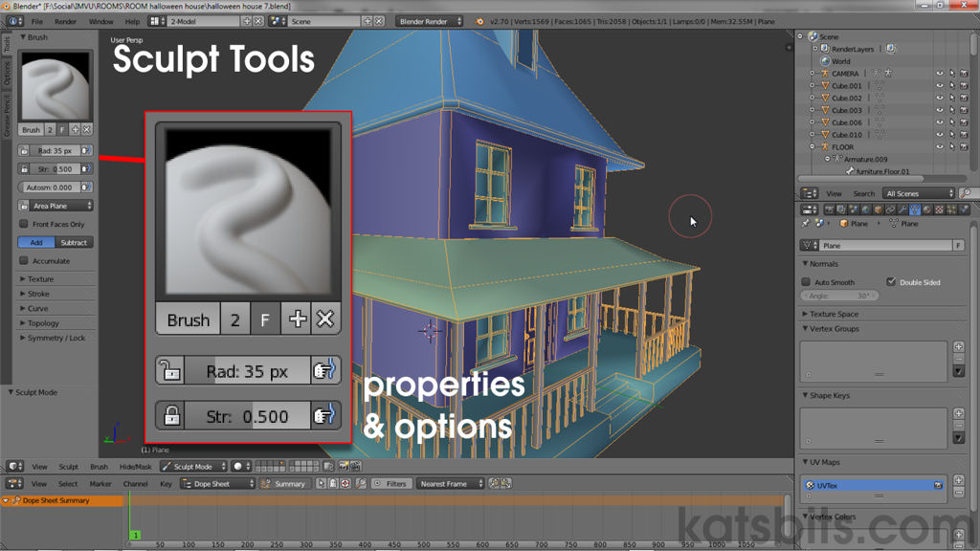980x551 pixels.
Task: Click the pin icon in Properties context row
Action: pos(806,223)
